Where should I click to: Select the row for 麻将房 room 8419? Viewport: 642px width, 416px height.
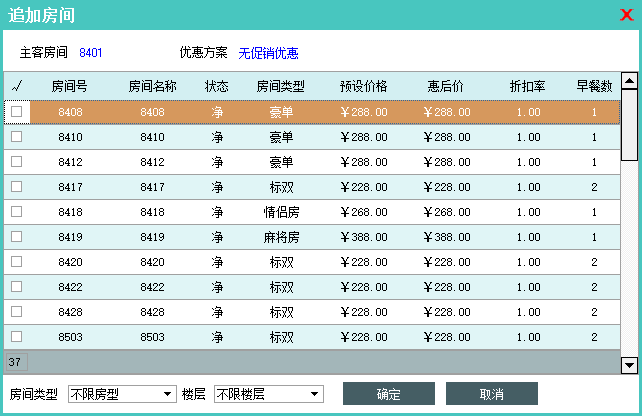(281, 237)
